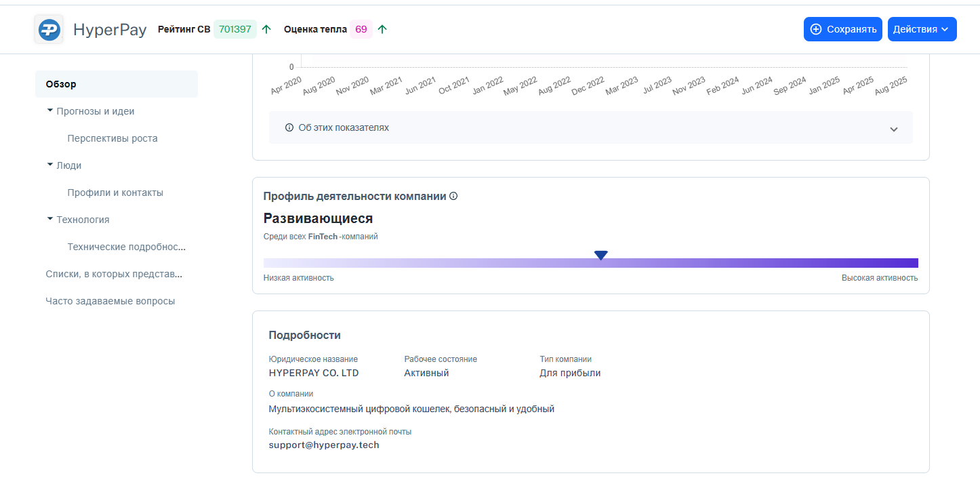Screen dimensions: 980x484
Task: Click the FinTech text under Развивающиеся
Action: point(323,237)
